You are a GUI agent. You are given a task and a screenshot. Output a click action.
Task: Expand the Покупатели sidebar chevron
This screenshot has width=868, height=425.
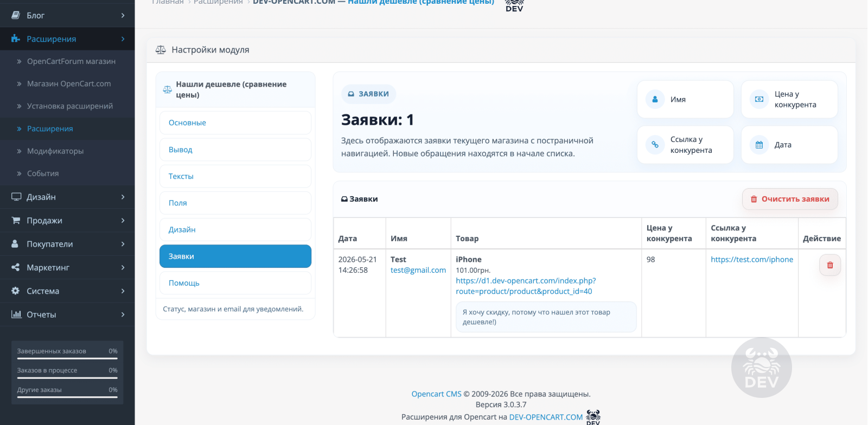coord(123,244)
